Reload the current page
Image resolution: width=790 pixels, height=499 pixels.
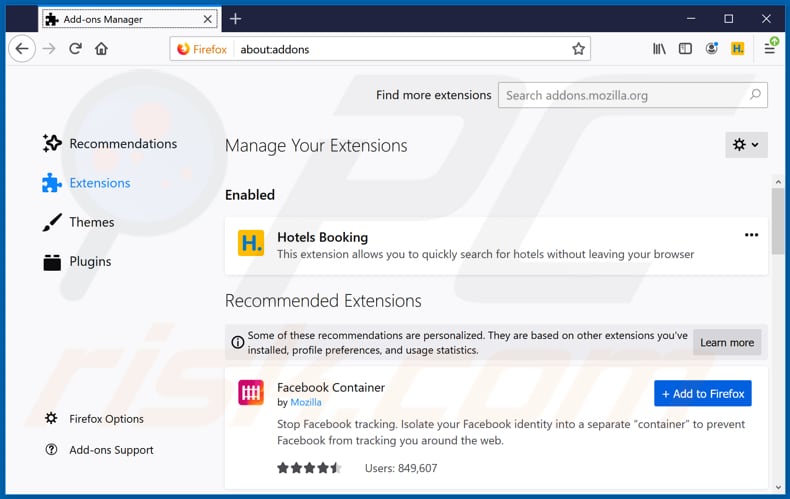76,49
